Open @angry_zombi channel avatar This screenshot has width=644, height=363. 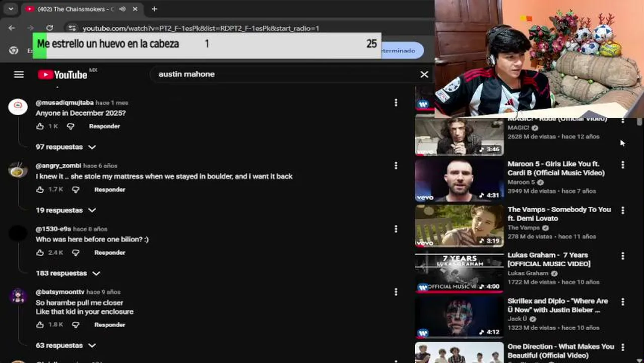(x=18, y=170)
